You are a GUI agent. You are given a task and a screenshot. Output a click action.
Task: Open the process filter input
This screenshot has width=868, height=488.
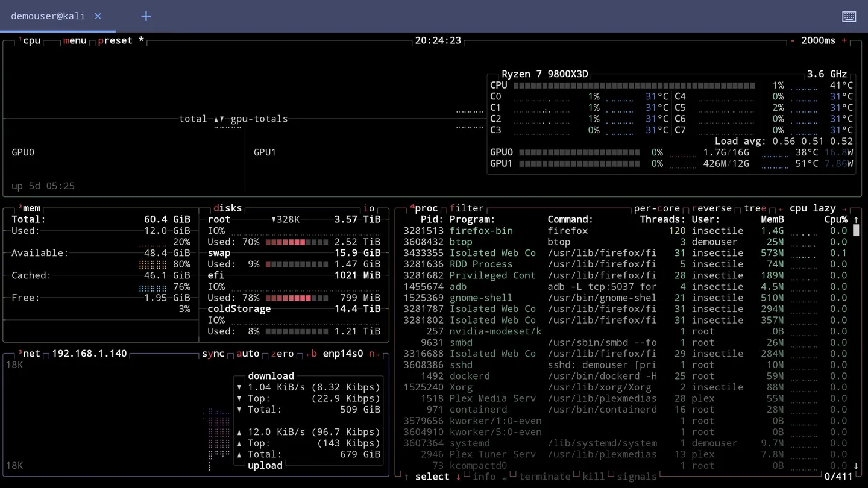tap(467, 208)
